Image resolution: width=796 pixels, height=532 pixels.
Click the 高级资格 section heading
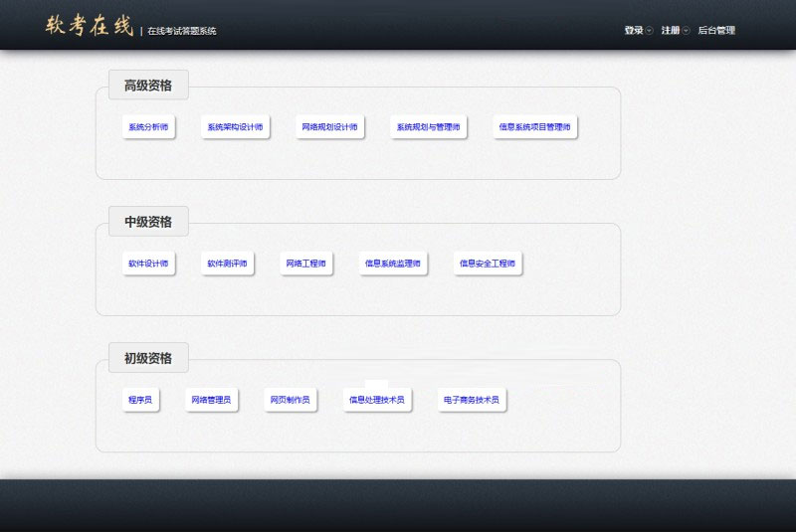[x=148, y=86]
